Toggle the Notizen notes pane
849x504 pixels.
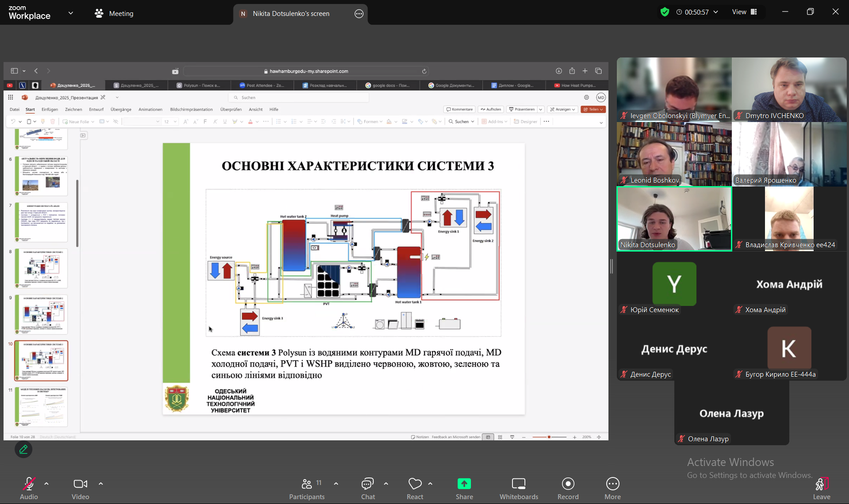coord(420,437)
